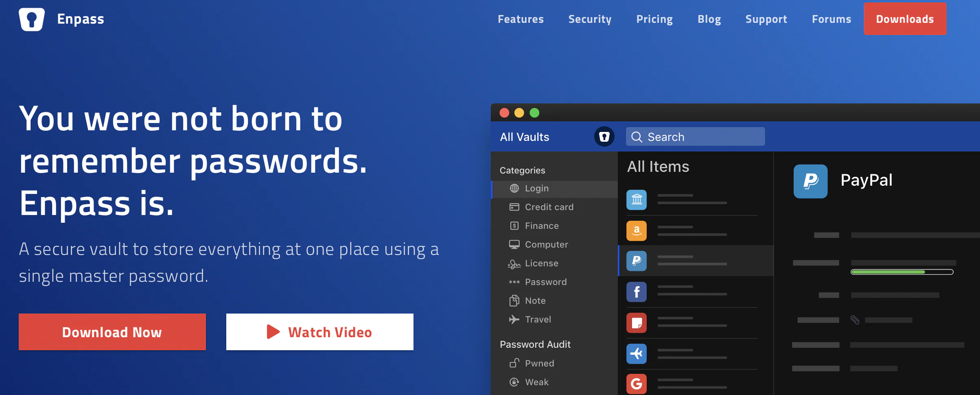980x395 pixels.
Task: Click the paperclip attachment icon
Action: click(x=855, y=320)
